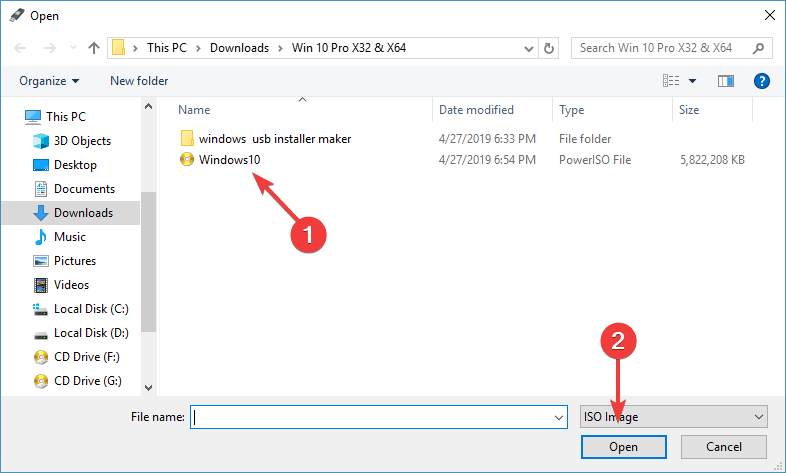Viewport: 786px width, 473px height.
Task: Open the Organize menu
Action: [x=49, y=81]
